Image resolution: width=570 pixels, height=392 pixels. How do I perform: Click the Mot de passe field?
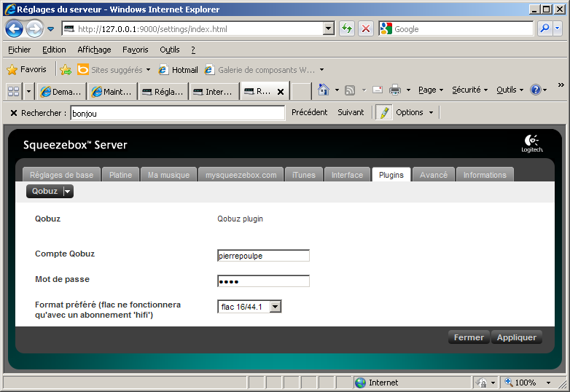[264, 281]
